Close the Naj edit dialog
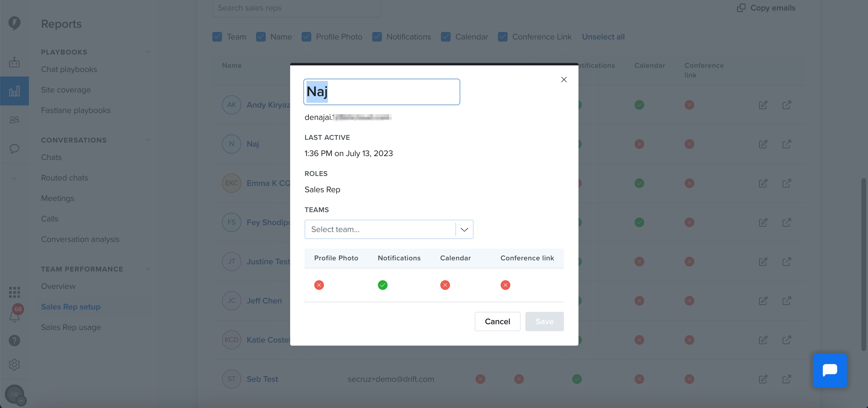The height and width of the screenshot is (408, 868). click(x=564, y=80)
